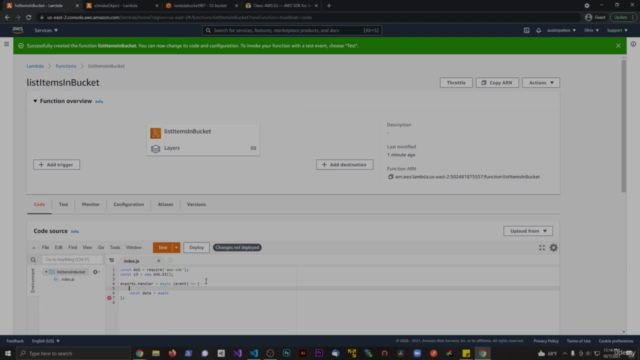640x360 pixels.
Task: Follow the Functions breadcrumb link
Action: coord(66,66)
